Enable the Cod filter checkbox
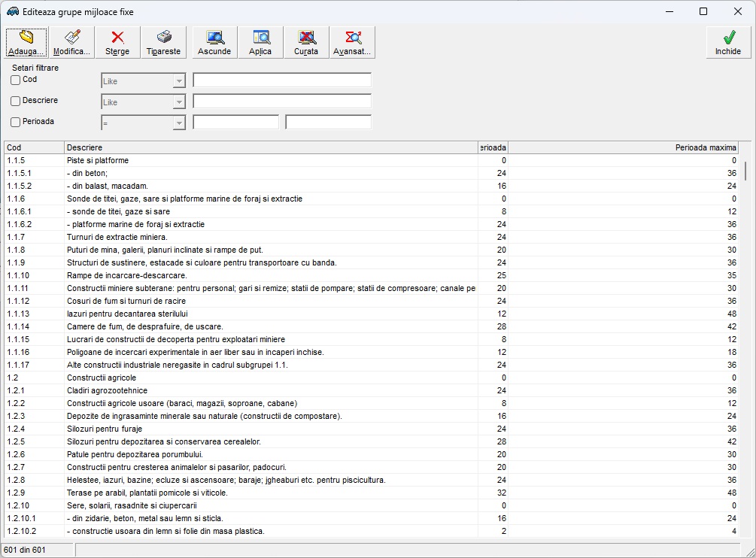 pyautogui.click(x=16, y=80)
